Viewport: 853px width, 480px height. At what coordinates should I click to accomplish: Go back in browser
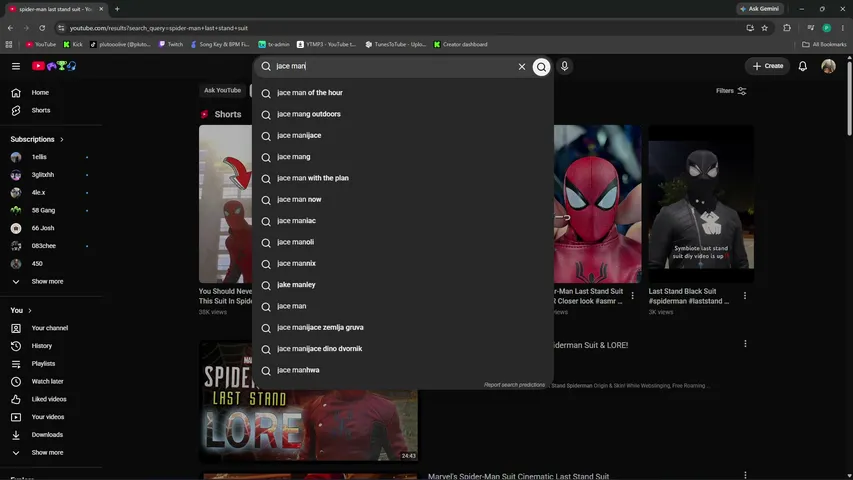tap(10, 28)
